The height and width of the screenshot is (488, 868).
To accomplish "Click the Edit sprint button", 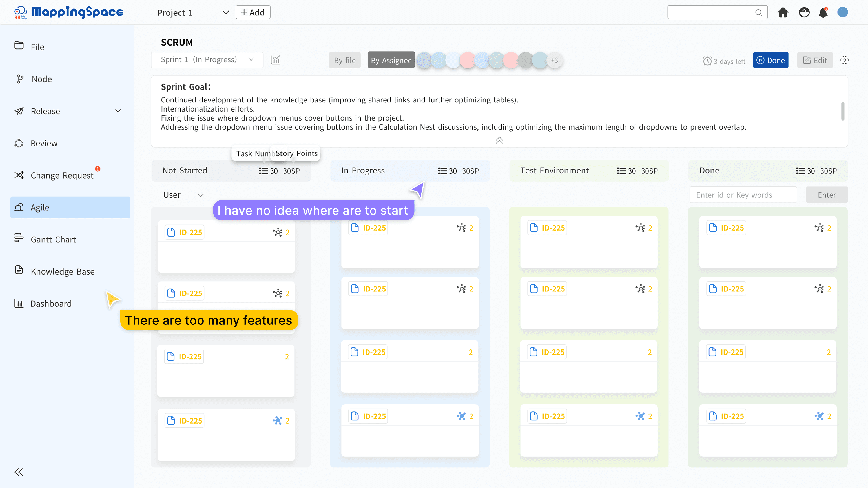I will [x=815, y=60].
